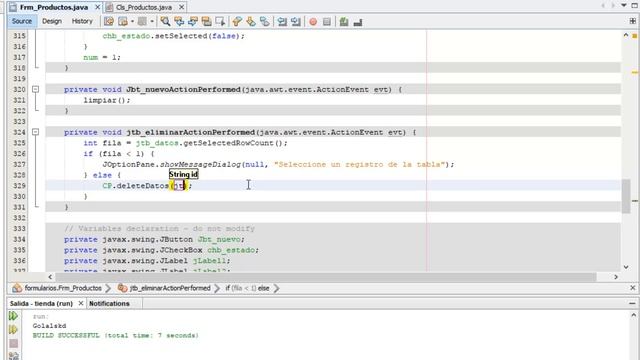Click the Previous Bookmark icon

pyautogui.click(x=237, y=22)
